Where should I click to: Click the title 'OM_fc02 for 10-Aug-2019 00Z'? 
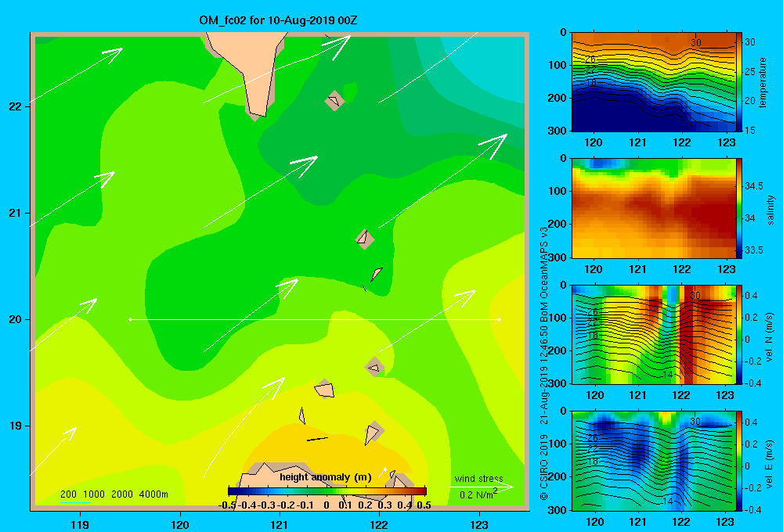(278, 20)
